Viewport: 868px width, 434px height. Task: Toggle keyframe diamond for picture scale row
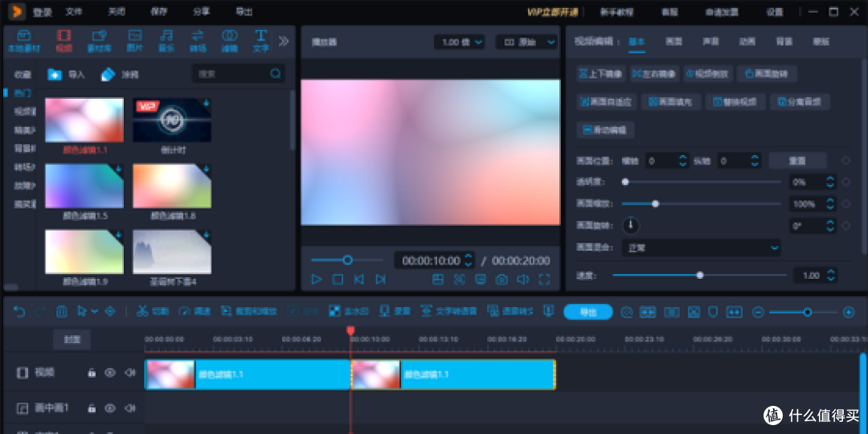click(845, 203)
